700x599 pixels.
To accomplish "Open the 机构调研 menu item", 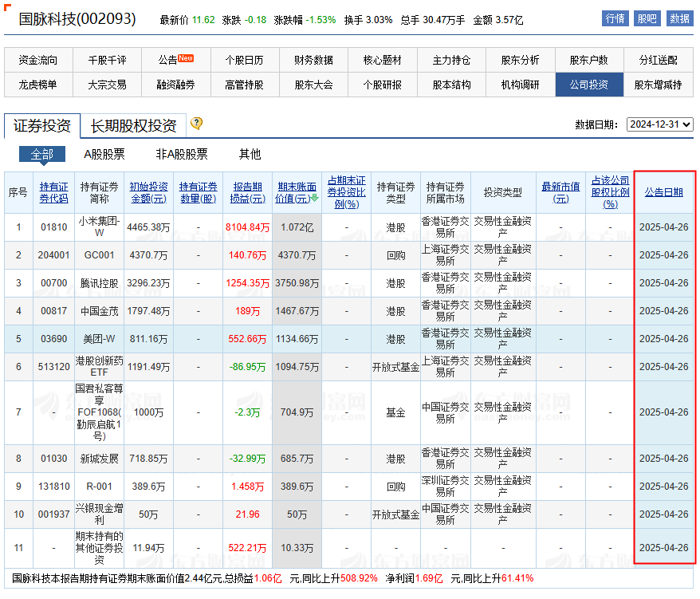I will tap(520, 85).
